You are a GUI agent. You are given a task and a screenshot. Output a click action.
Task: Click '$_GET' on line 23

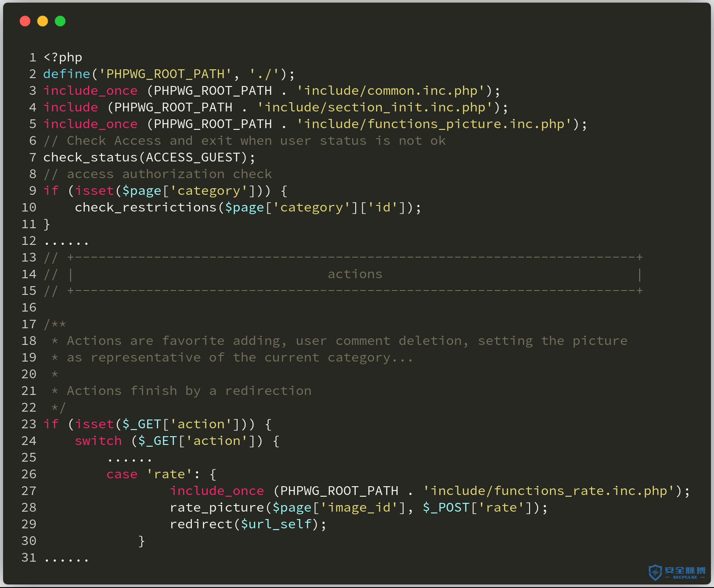click(142, 424)
